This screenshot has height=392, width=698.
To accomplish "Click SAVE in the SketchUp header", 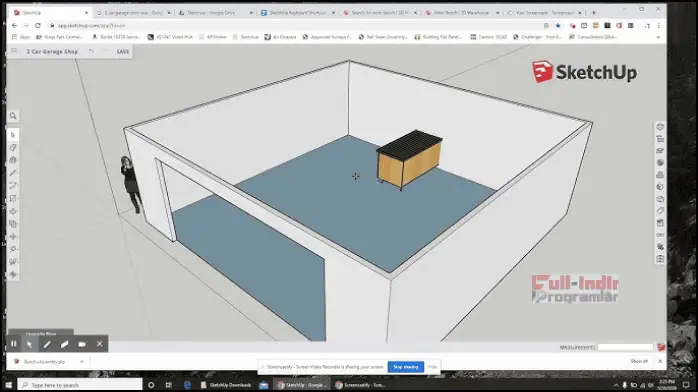I will 123,52.
